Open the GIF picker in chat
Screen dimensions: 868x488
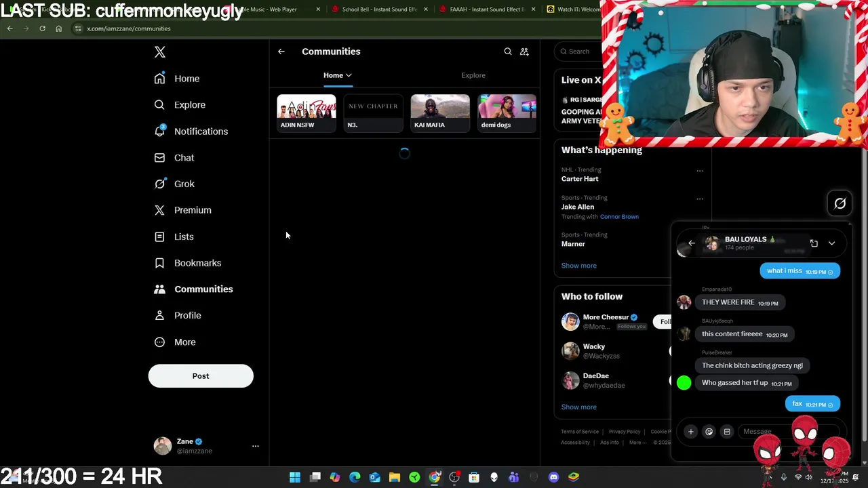(727, 432)
